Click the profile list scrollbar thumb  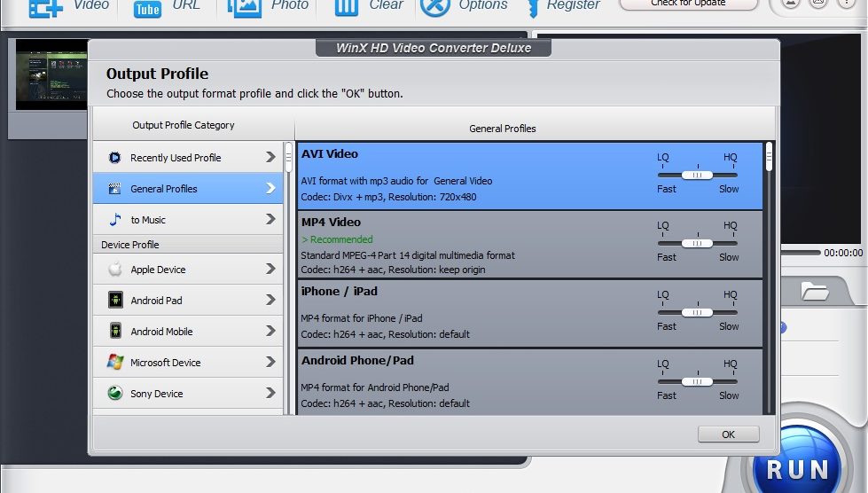[x=769, y=157]
